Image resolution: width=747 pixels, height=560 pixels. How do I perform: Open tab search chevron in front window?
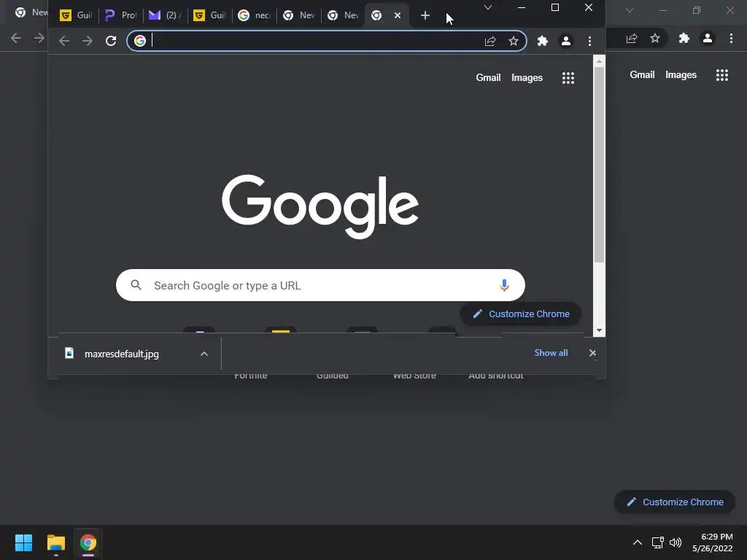488,7
